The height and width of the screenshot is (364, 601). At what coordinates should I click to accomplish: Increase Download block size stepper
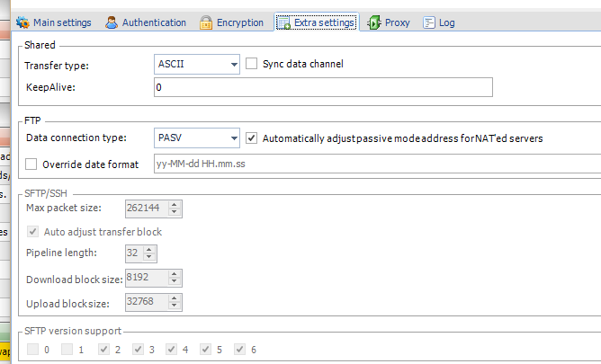[175, 275]
